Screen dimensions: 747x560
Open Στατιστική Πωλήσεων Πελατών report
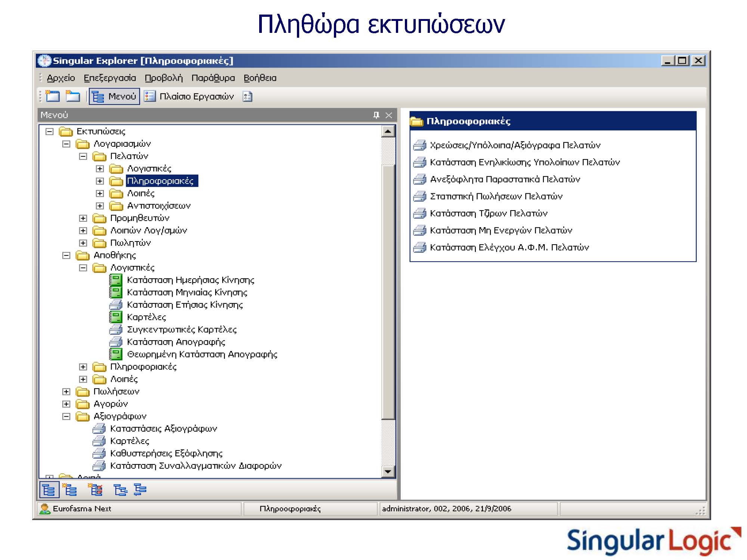[x=496, y=196]
